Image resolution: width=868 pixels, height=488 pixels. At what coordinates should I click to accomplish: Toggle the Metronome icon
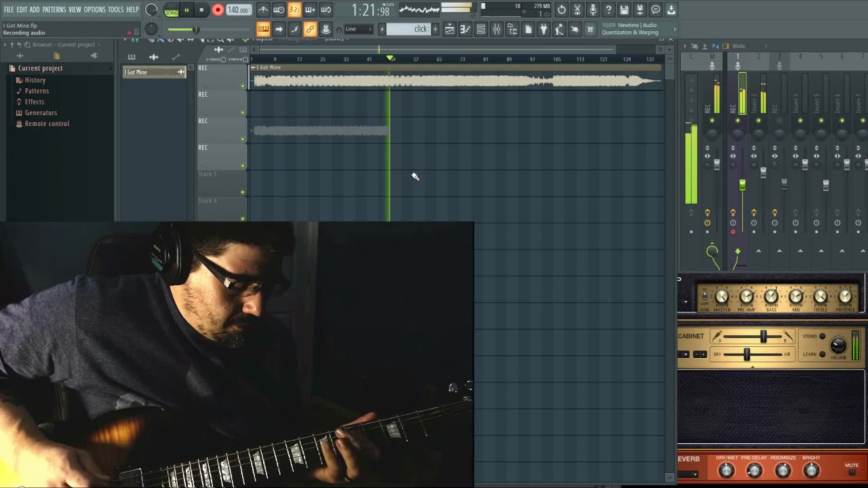coord(263,9)
